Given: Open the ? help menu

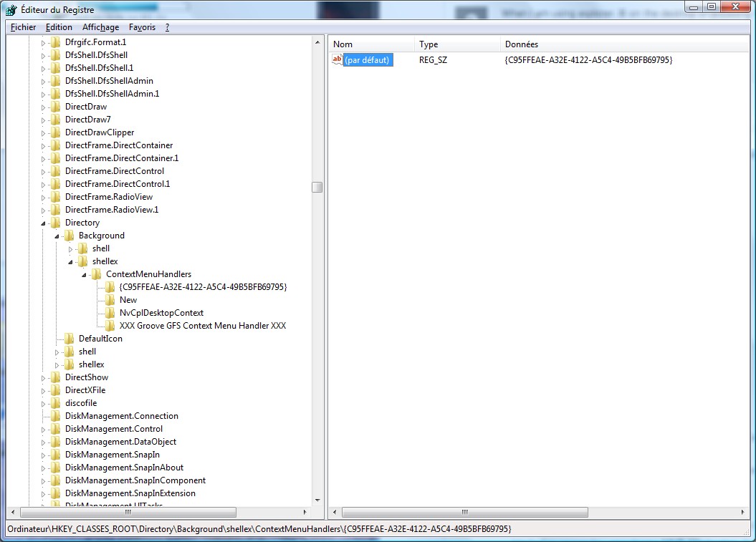Looking at the screenshot, I should tap(167, 27).
